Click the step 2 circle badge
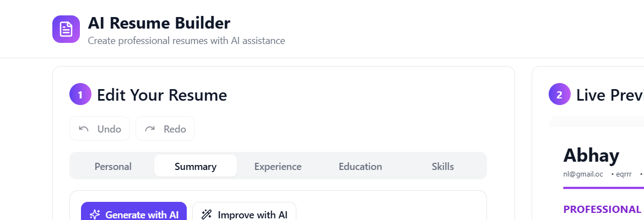 (x=559, y=95)
